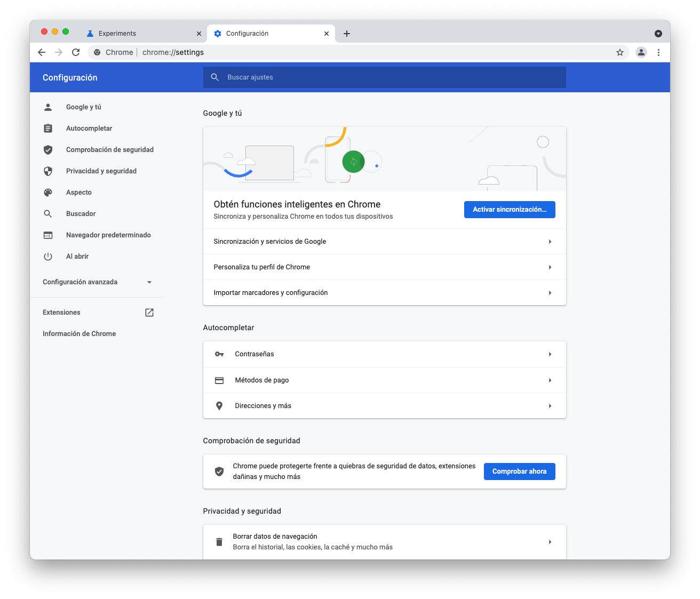Viewport: 700px width, 599px height.
Task: Click the shield check icon beside Comprobación de seguridad in the sidebar
Action: click(48, 150)
